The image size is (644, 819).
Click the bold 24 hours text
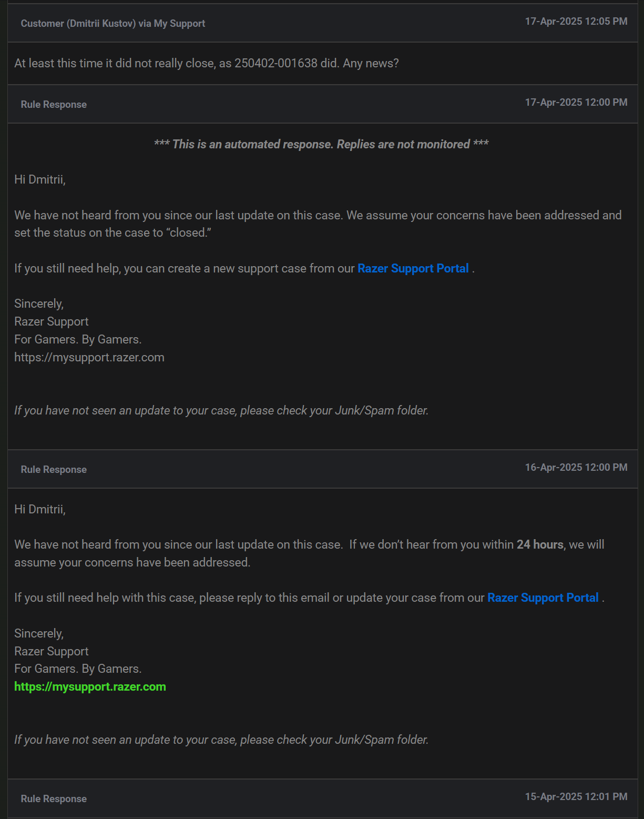point(540,544)
